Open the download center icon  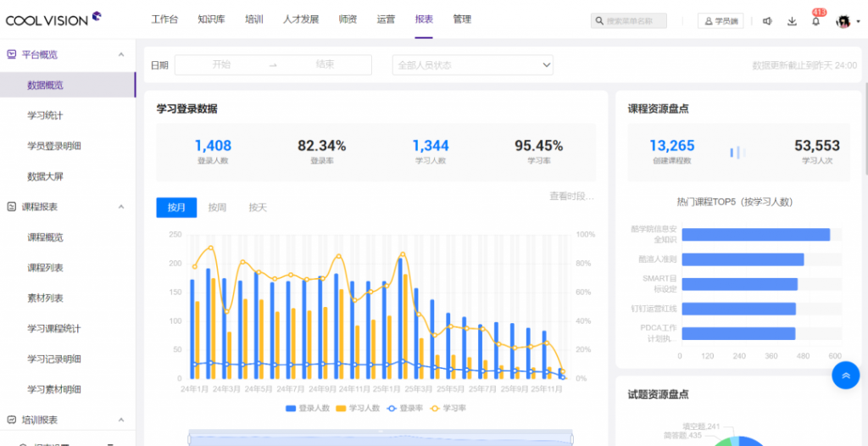pyautogui.click(x=792, y=21)
